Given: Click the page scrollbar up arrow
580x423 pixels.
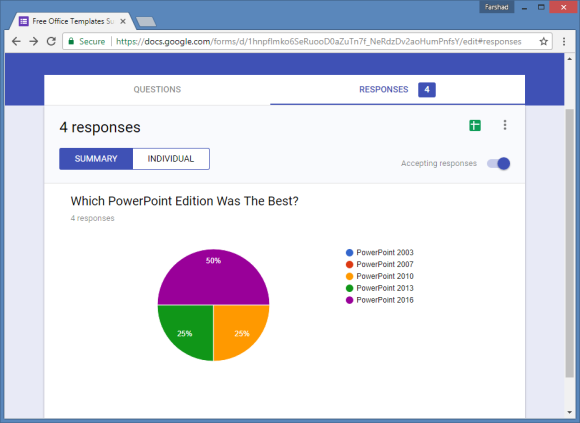Looking at the screenshot, I should click(569, 59).
